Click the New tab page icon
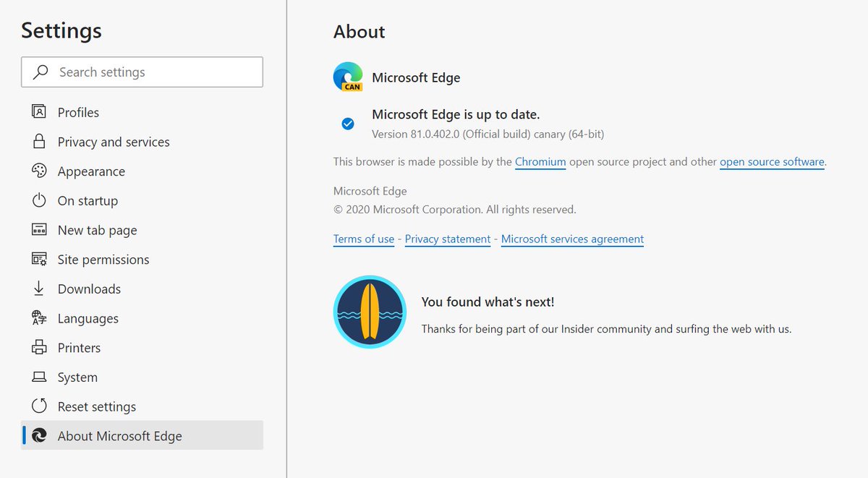Viewport: 868px width, 478px height. [39, 230]
